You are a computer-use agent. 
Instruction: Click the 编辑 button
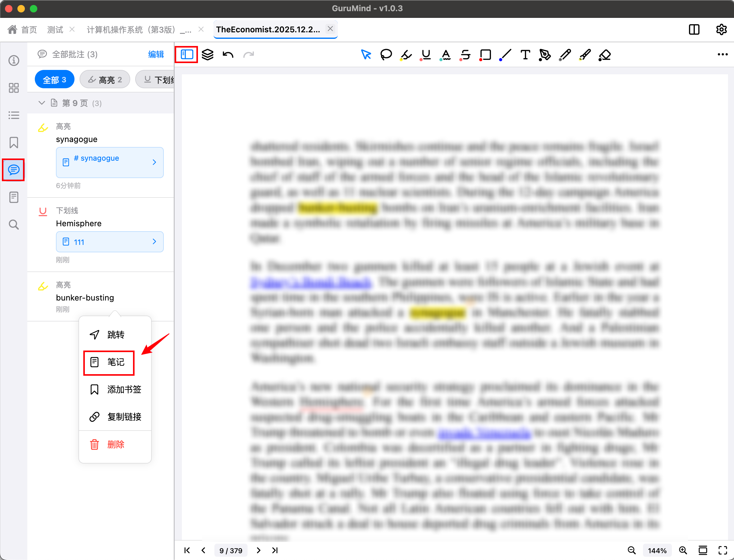[156, 54]
